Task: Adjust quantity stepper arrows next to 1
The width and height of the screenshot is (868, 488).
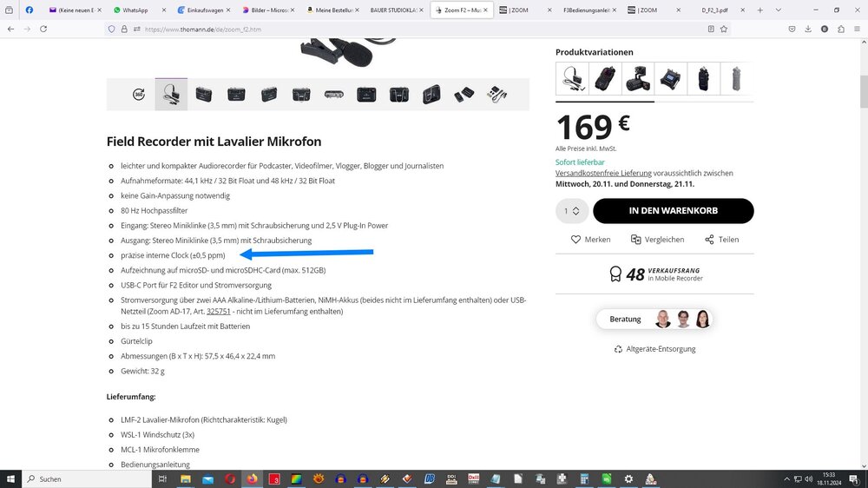Action: [575, 211]
